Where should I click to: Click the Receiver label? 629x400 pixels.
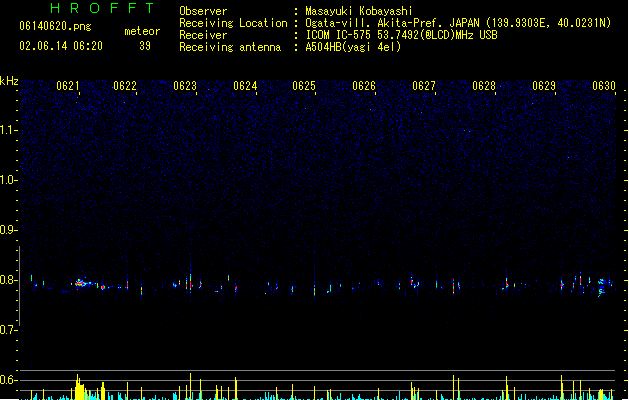tap(203, 35)
